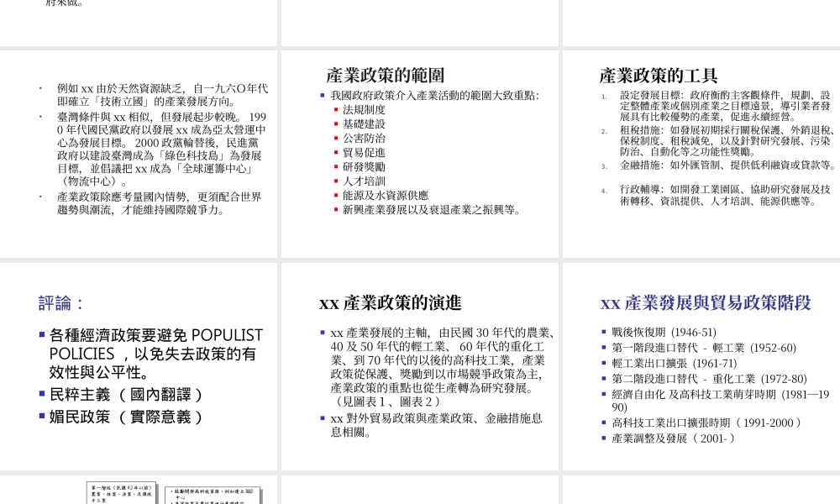Select the slide titled 產業政策的範圍

point(420,151)
